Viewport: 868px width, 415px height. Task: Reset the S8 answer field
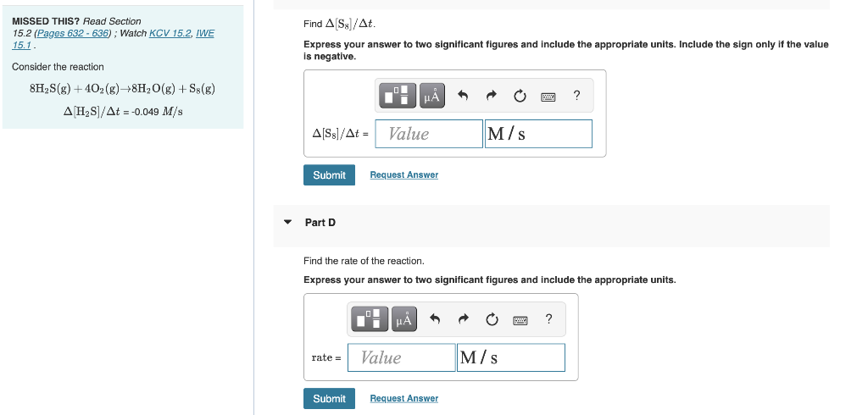(520, 97)
